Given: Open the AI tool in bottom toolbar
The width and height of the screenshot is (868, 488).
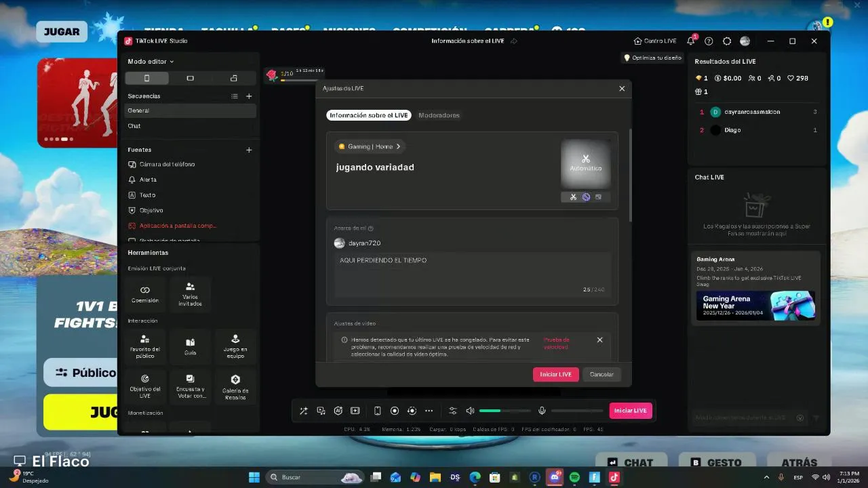Looking at the screenshot, I should (x=338, y=411).
